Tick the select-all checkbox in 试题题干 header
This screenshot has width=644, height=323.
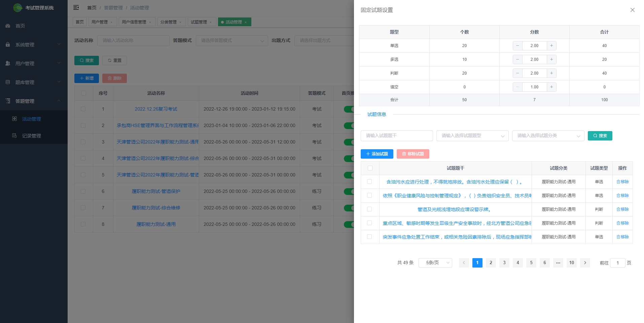click(x=370, y=168)
